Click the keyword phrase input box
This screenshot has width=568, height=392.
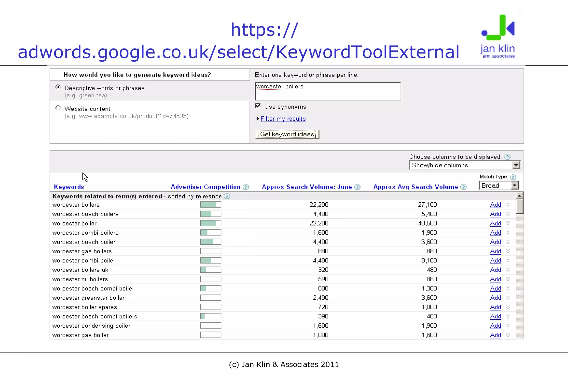328,91
